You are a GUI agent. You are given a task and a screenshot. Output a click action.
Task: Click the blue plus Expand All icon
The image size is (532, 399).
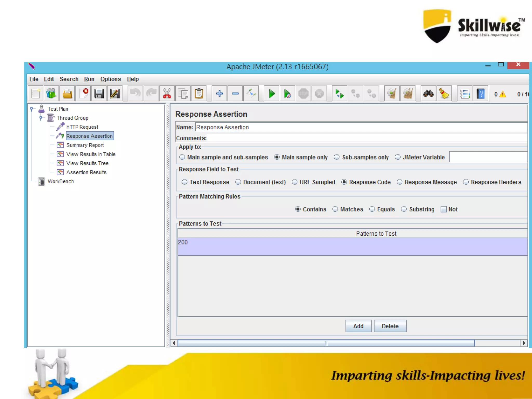(219, 94)
